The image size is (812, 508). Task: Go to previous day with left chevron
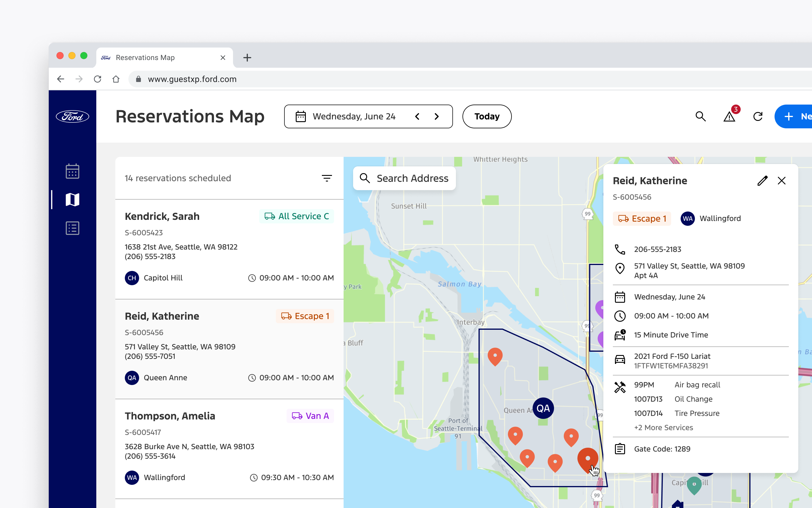417,116
